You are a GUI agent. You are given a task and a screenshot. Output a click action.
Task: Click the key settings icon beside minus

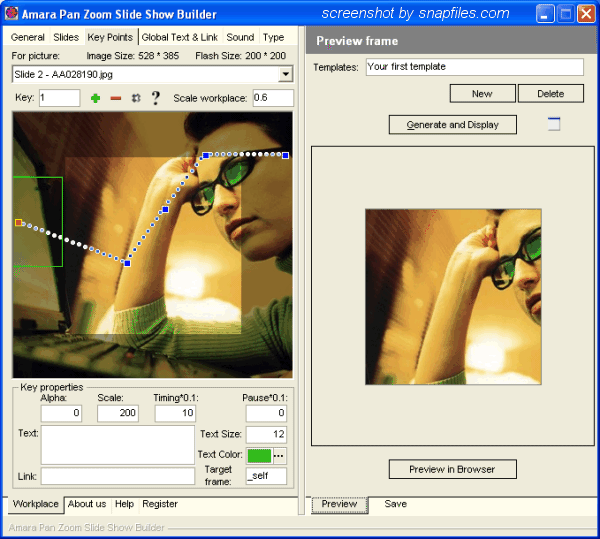(x=135, y=98)
